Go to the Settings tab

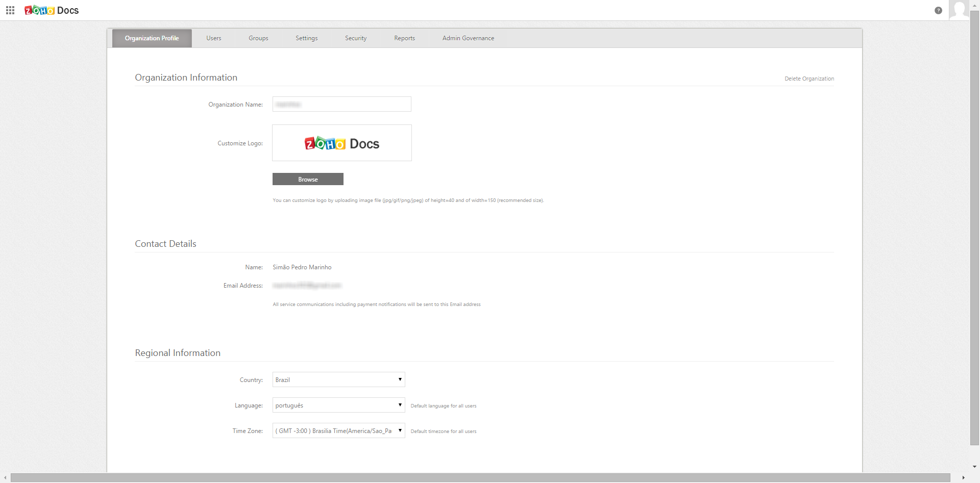[x=307, y=38]
